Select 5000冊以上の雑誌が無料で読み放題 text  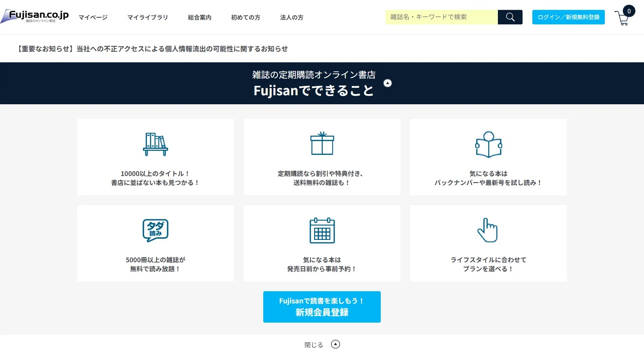(x=156, y=264)
